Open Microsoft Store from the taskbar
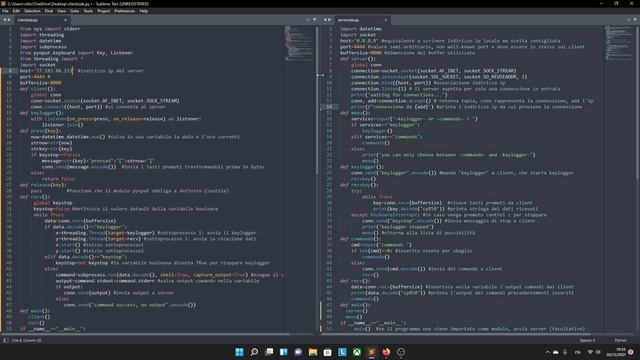Viewport: 640px width, 360px height. pyautogui.click(x=327, y=352)
